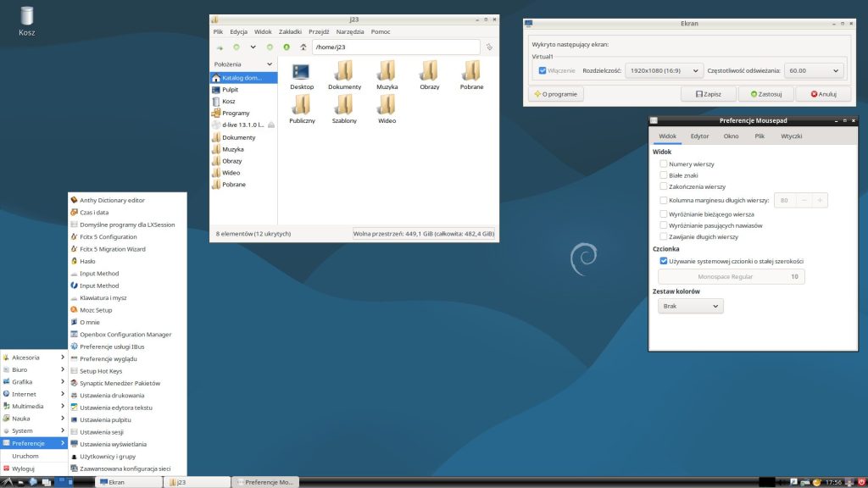Viewport: 868px width, 488px height.
Task: Click the red power icon in taskbar
Action: 860,482
